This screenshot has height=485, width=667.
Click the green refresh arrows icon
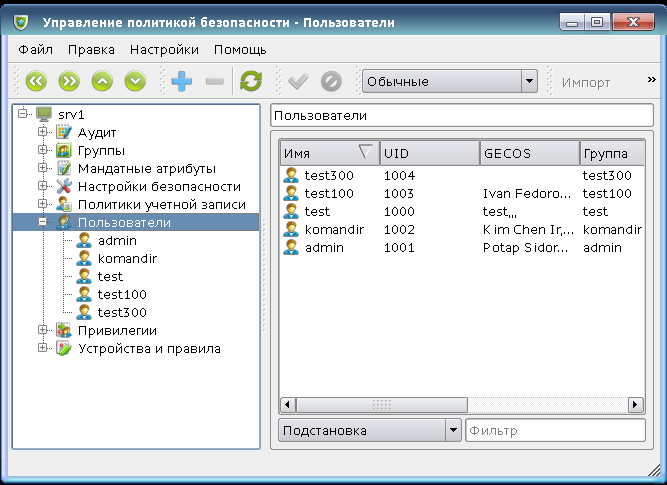[251, 82]
